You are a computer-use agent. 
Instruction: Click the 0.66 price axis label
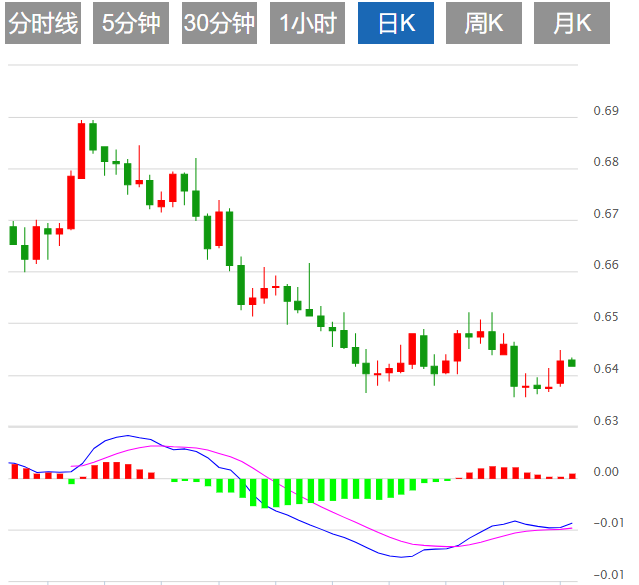[x=606, y=265]
